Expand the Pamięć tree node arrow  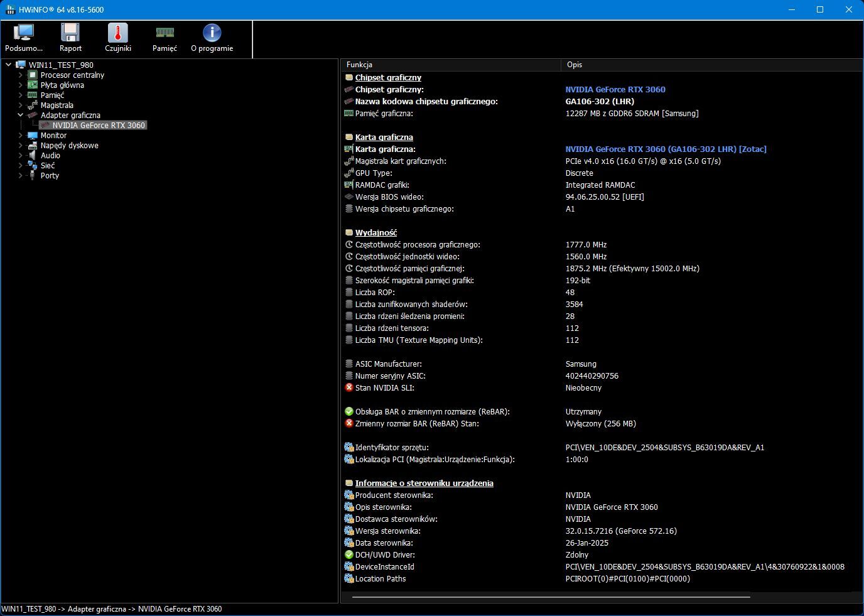pyautogui.click(x=20, y=95)
